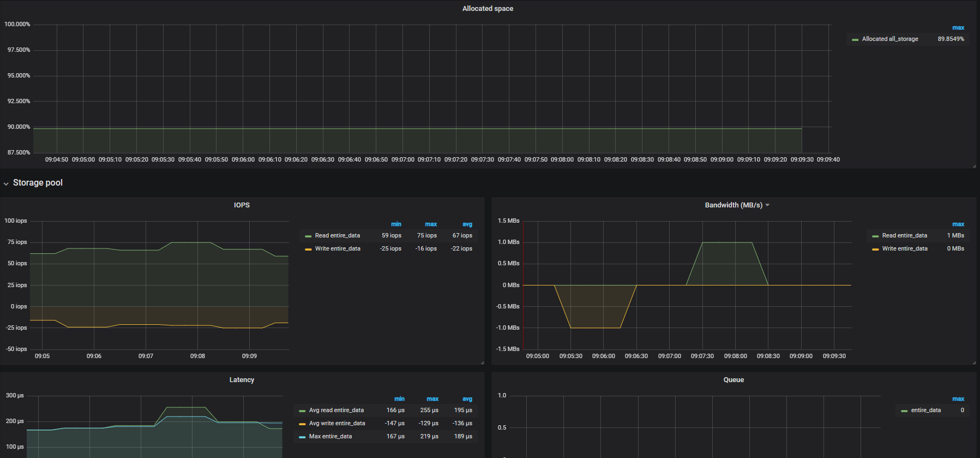This screenshot has width=980, height=458.
Task: Sort Latency legend by min column
Action: point(399,399)
